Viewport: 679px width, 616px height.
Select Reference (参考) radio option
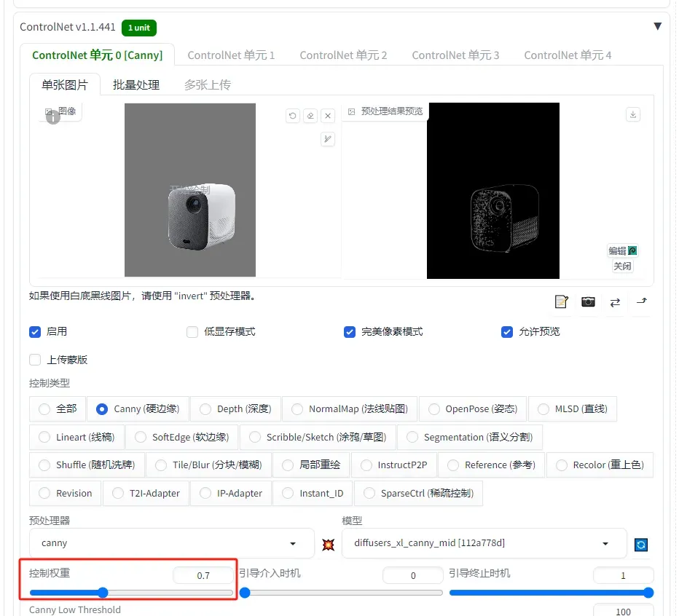click(x=492, y=465)
